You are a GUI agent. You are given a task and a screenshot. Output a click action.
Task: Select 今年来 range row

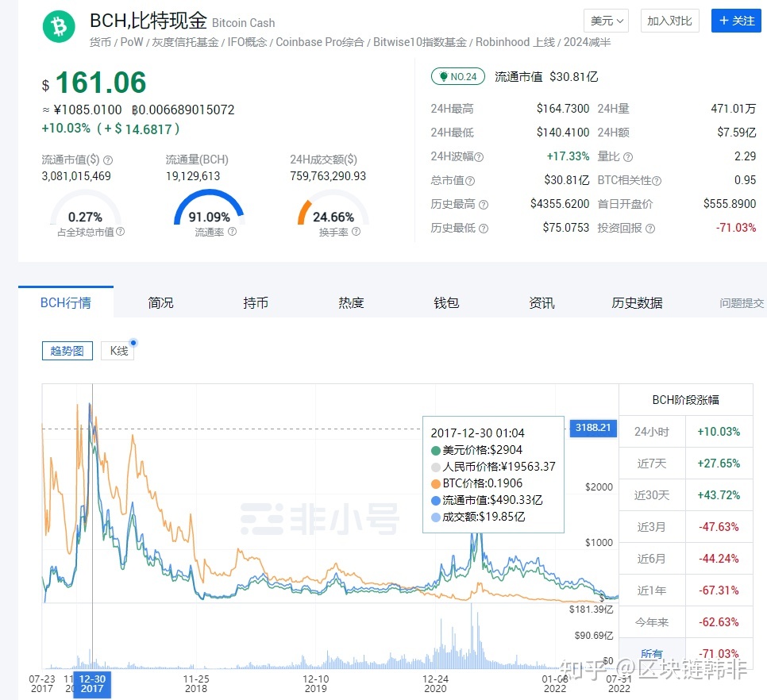pos(686,622)
